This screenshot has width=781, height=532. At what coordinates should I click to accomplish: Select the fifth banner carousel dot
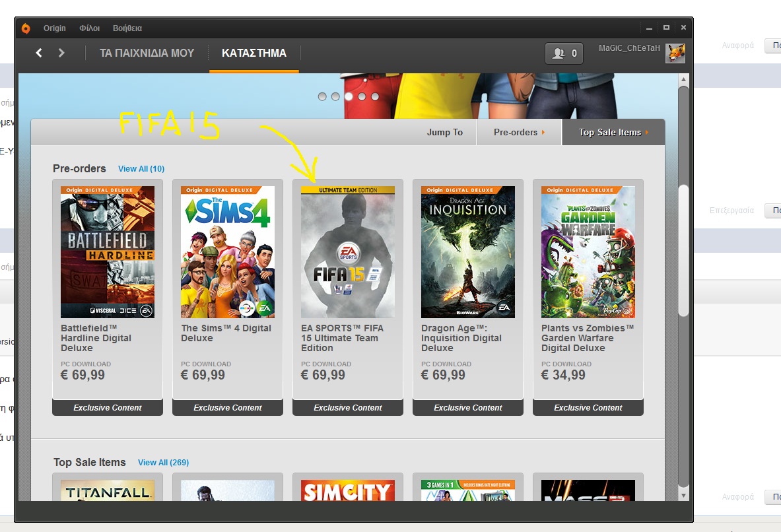[375, 96]
